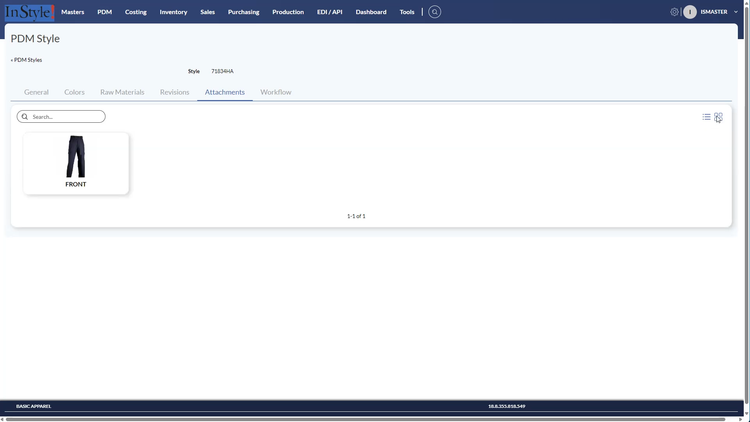Open the PDM menu
Screen dimensions: 750x422
(104, 12)
